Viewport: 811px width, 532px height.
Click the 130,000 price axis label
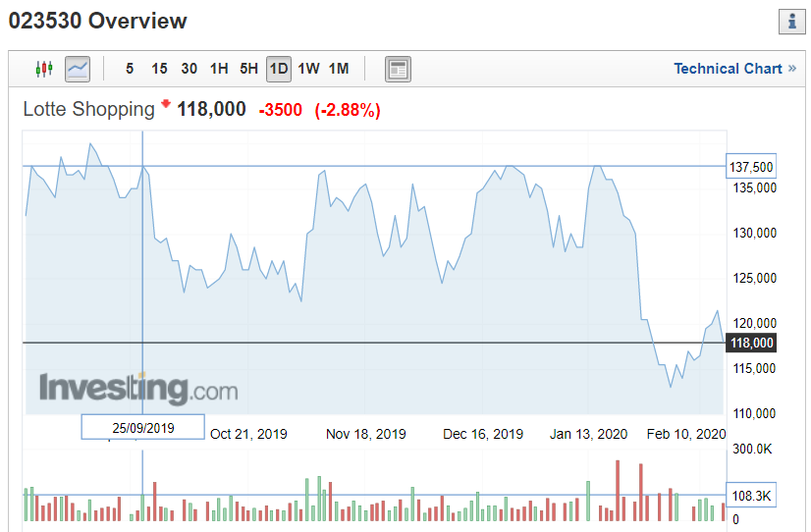(755, 234)
